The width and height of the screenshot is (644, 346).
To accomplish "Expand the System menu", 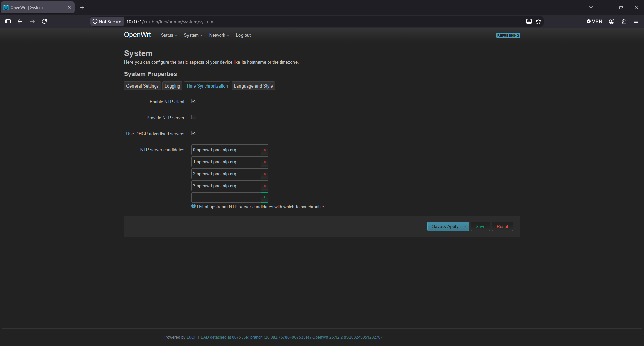I will coord(193,35).
